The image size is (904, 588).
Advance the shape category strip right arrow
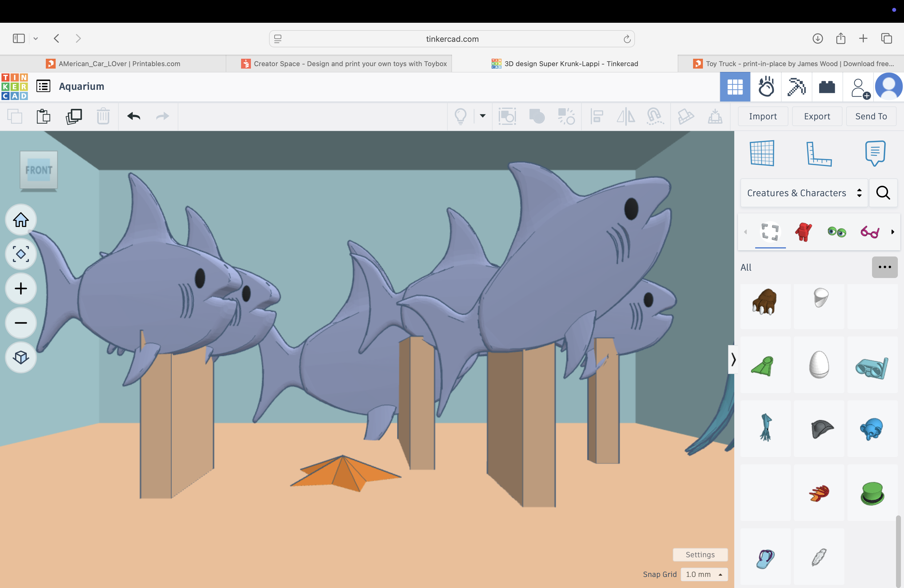pyautogui.click(x=892, y=232)
